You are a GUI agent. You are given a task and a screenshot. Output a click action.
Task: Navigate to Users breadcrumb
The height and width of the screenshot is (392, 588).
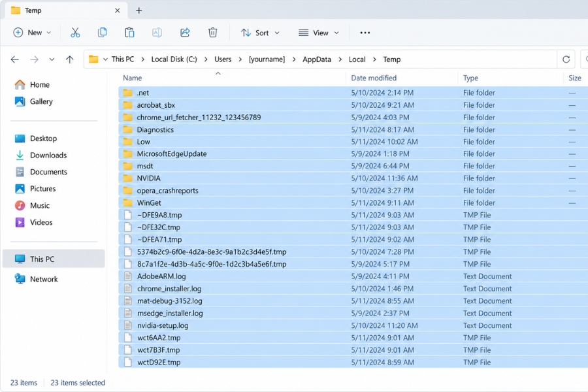(x=223, y=59)
